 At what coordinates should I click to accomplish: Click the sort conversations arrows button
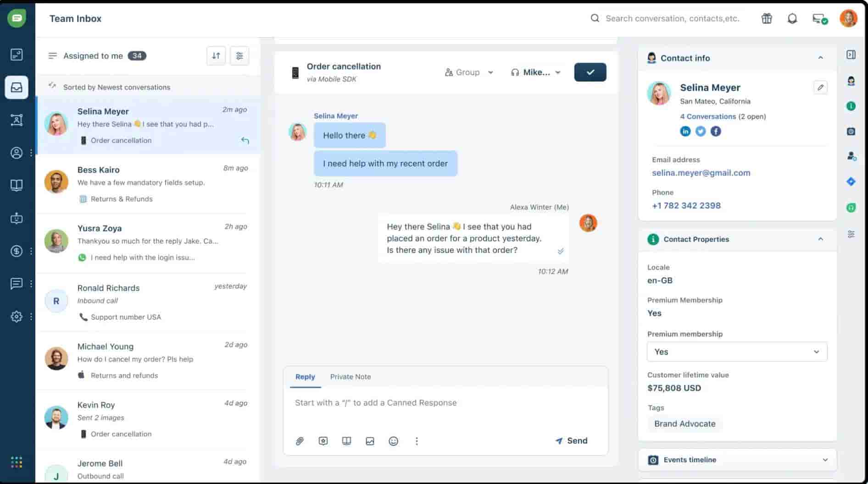point(216,56)
